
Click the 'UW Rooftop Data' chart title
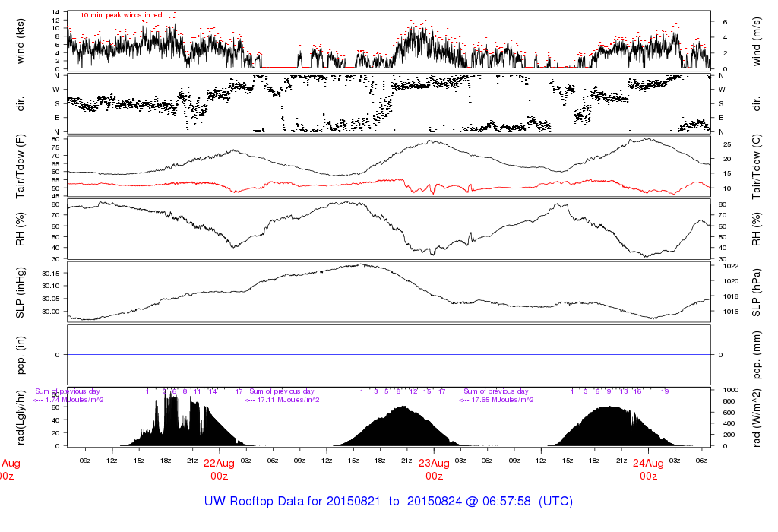pyautogui.click(x=388, y=502)
